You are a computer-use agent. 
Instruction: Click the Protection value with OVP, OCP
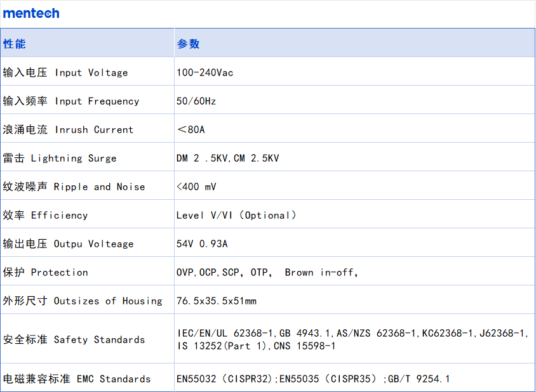pyautogui.click(x=267, y=273)
